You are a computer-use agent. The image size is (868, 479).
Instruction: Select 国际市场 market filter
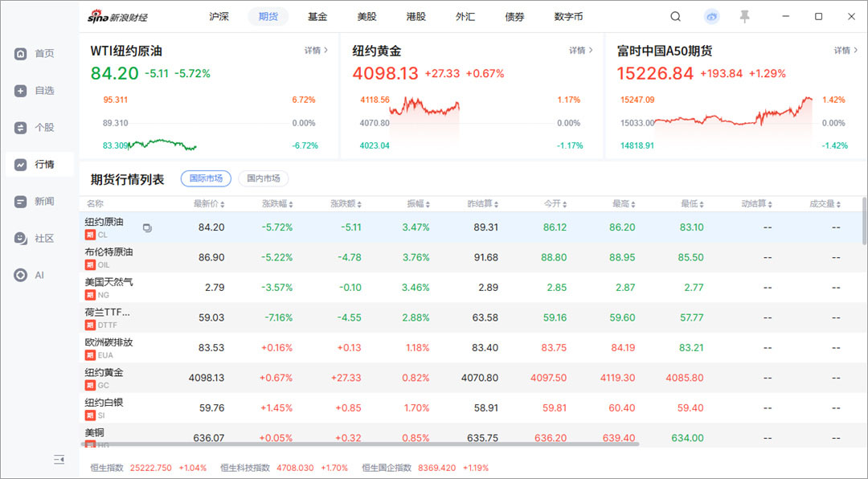click(206, 178)
